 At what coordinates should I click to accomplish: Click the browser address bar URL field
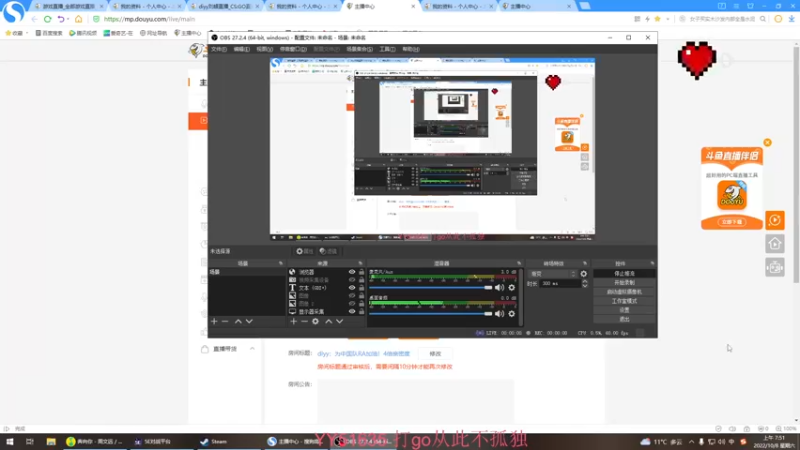(x=357, y=19)
